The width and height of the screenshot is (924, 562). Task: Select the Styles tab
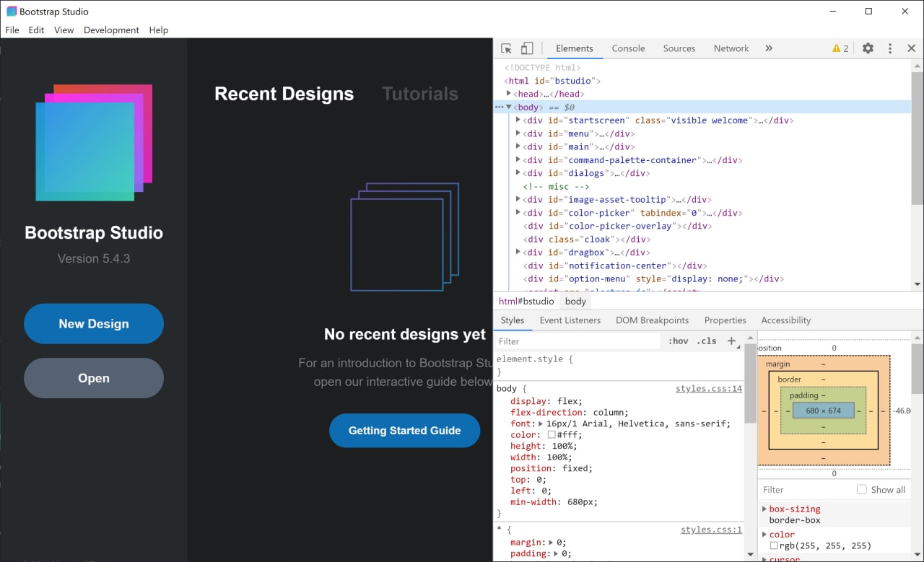(513, 320)
